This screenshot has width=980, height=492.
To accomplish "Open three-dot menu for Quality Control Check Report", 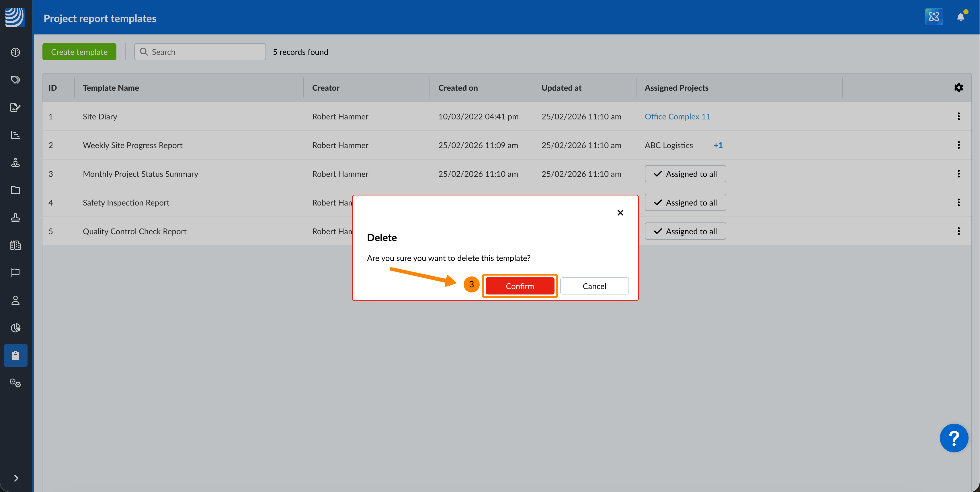I will (x=958, y=231).
